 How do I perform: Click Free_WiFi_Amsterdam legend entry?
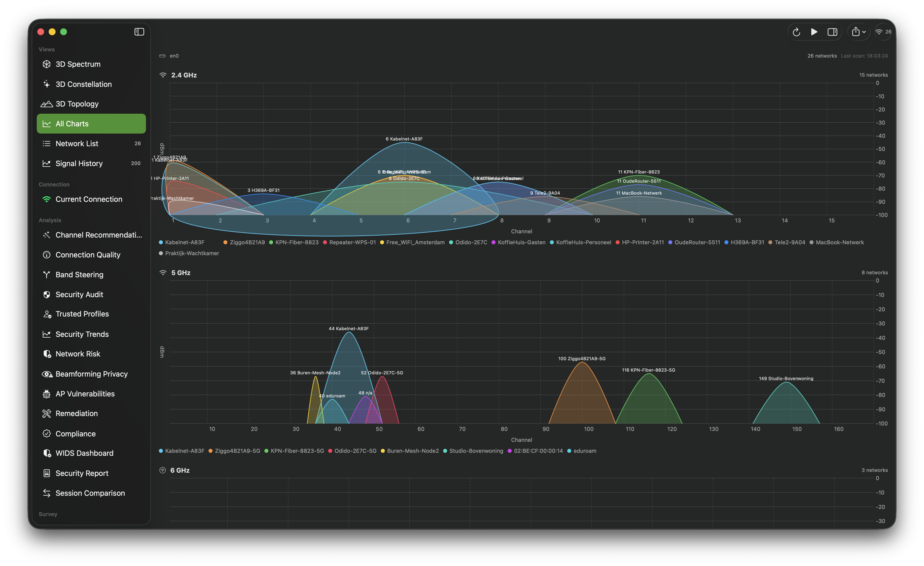tap(412, 242)
